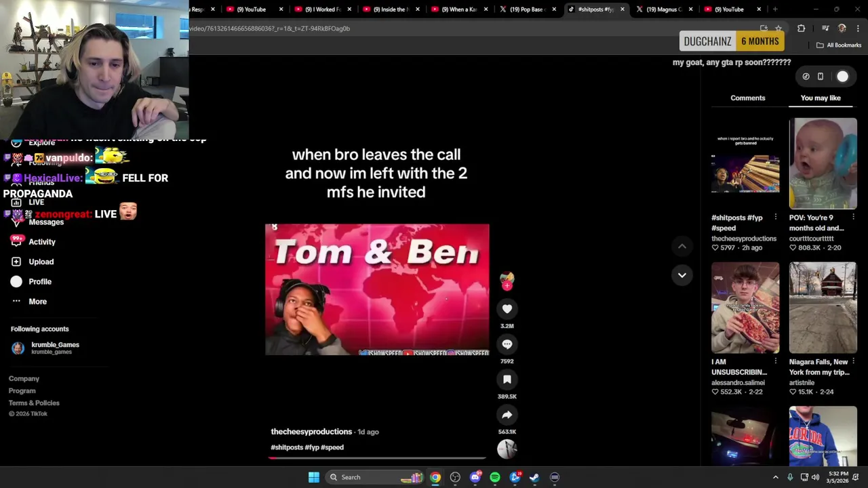
Task: Click the #shitposts hashtag in caption
Action: point(287,447)
